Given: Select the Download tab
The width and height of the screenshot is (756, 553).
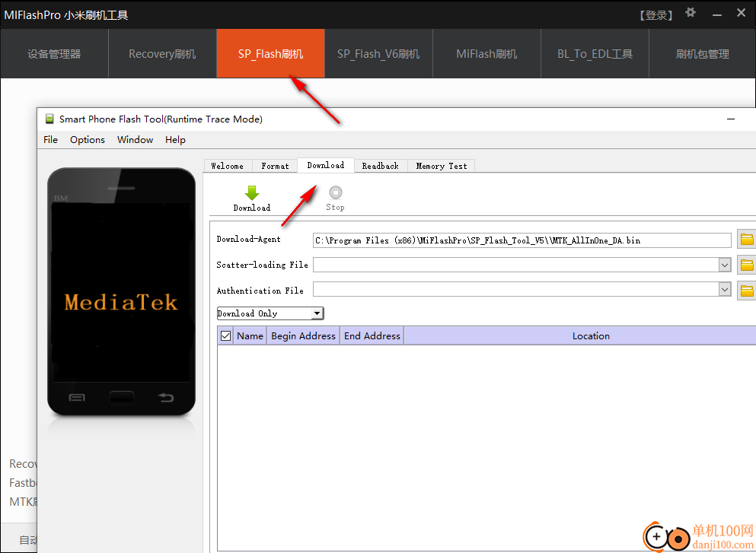Looking at the screenshot, I should [x=325, y=165].
